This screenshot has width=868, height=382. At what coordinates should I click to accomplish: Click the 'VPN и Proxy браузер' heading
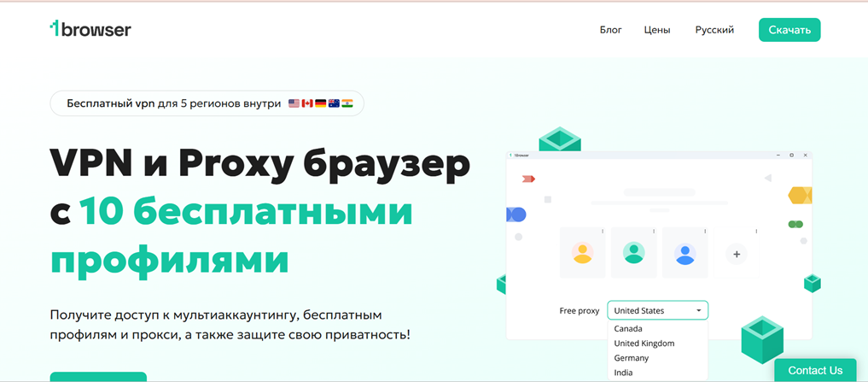click(260, 163)
